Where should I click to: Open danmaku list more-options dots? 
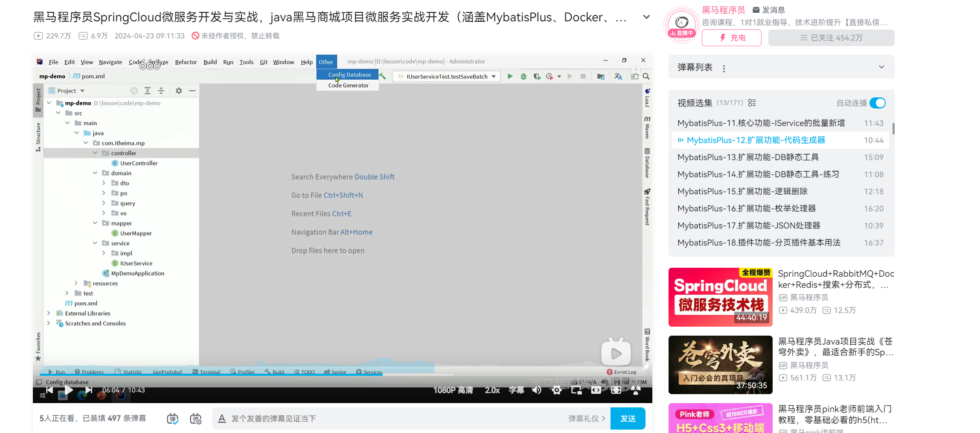point(724,68)
